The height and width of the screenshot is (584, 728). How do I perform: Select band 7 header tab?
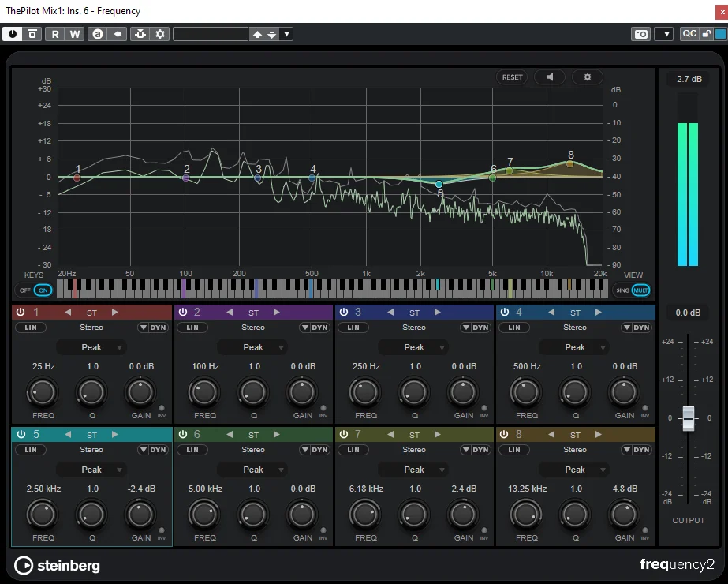[x=414, y=434]
